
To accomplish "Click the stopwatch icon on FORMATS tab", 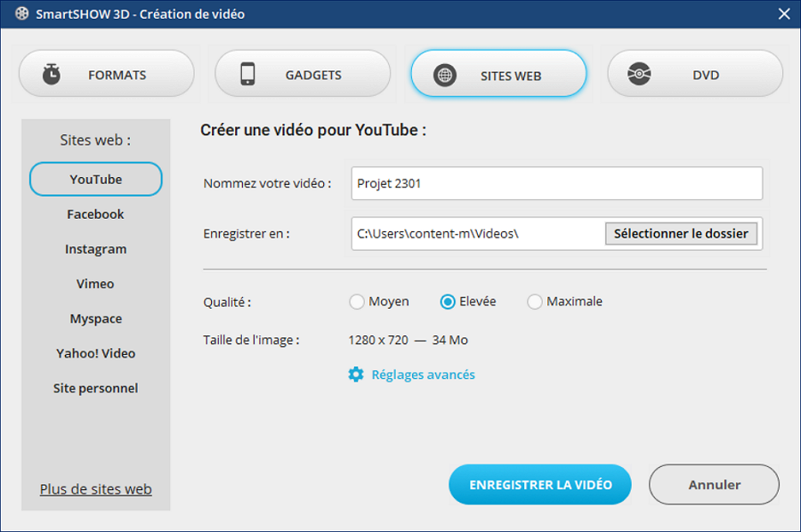I will 51,74.
